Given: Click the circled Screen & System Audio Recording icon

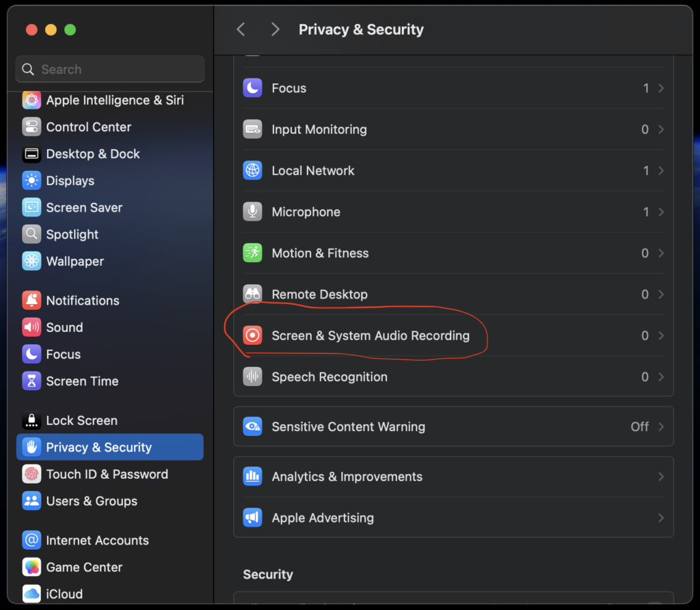Looking at the screenshot, I should pyautogui.click(x=252, y=335).
